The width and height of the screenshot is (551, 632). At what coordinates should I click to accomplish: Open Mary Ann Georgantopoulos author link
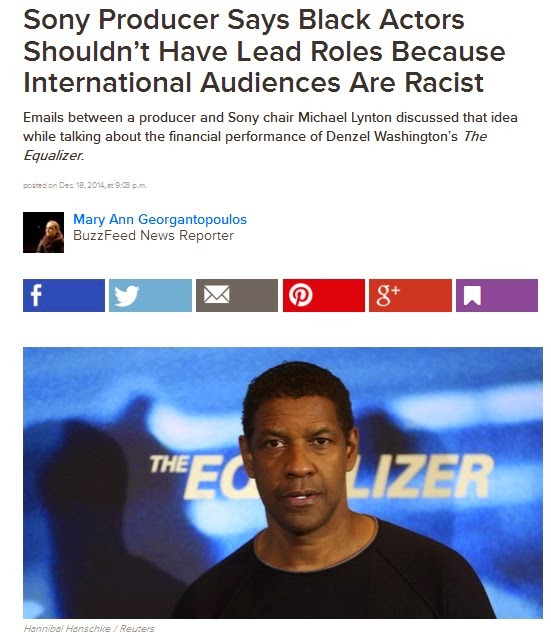160,219
